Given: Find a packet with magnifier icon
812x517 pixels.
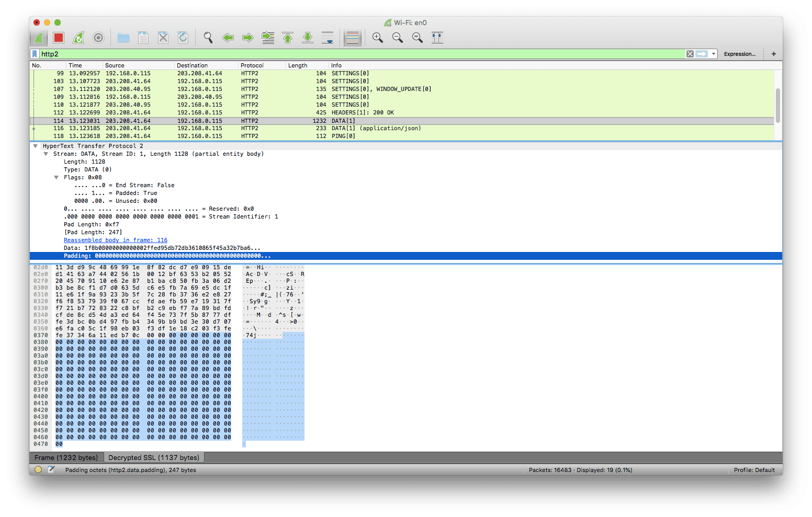Looking at the screenshot, I should 208,38.
